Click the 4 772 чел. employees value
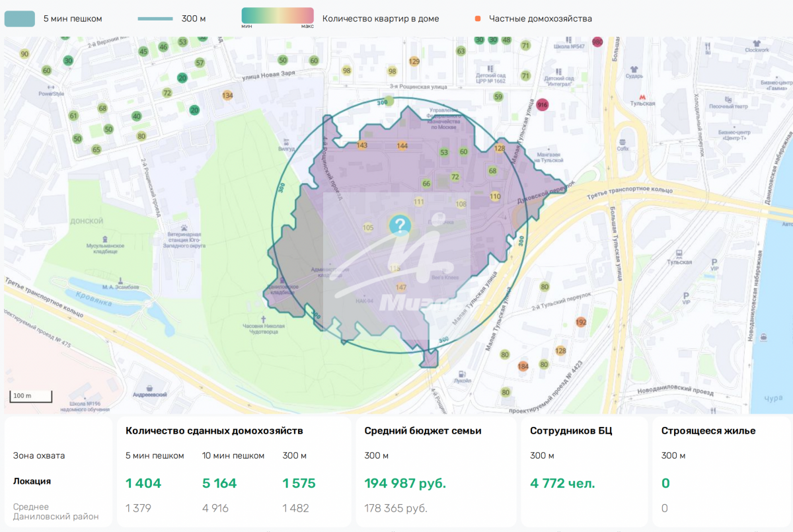The width and height of the screenshot is (793, 532). point(562,483)
